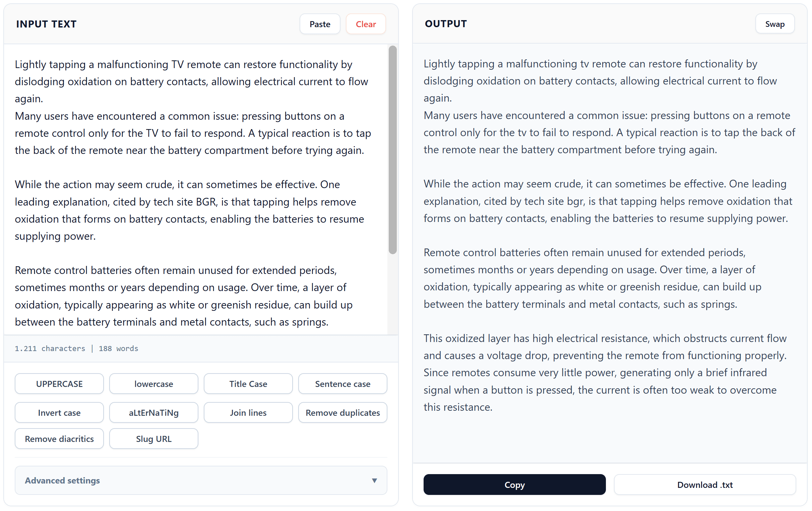Copy the output text
This screenshot has height=511, width=812.
pos(514,485)
